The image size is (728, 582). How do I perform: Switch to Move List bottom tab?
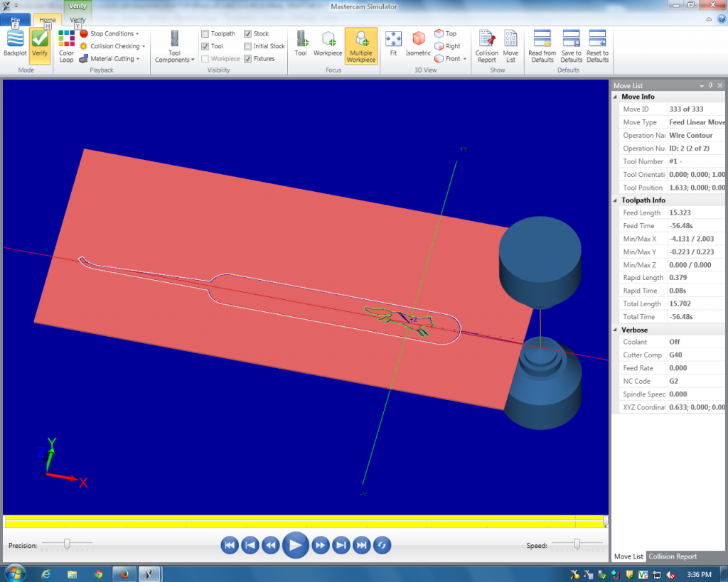coord(628,556)
